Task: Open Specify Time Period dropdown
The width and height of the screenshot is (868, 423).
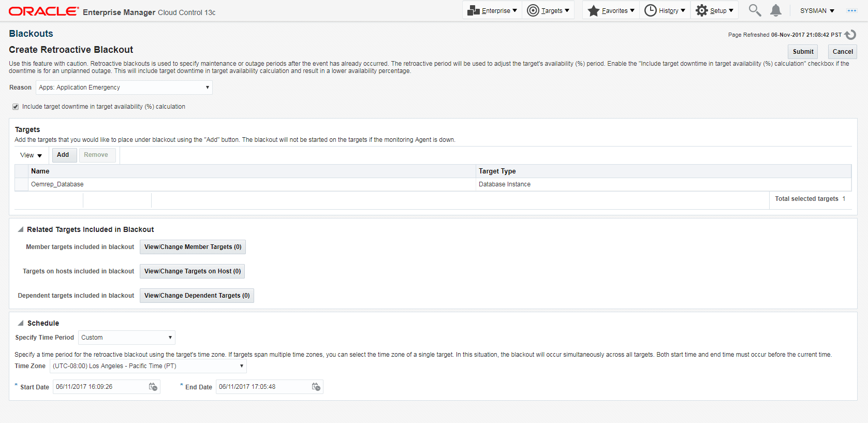Action: click(127, 338)
